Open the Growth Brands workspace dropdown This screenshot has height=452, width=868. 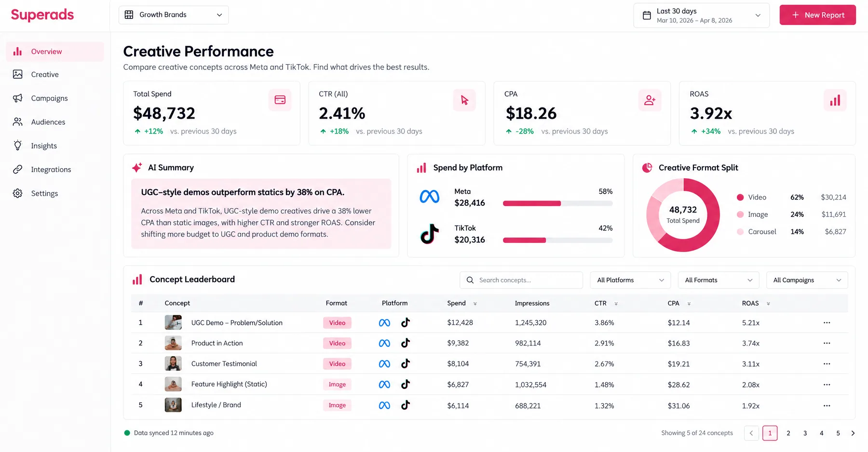174,15
